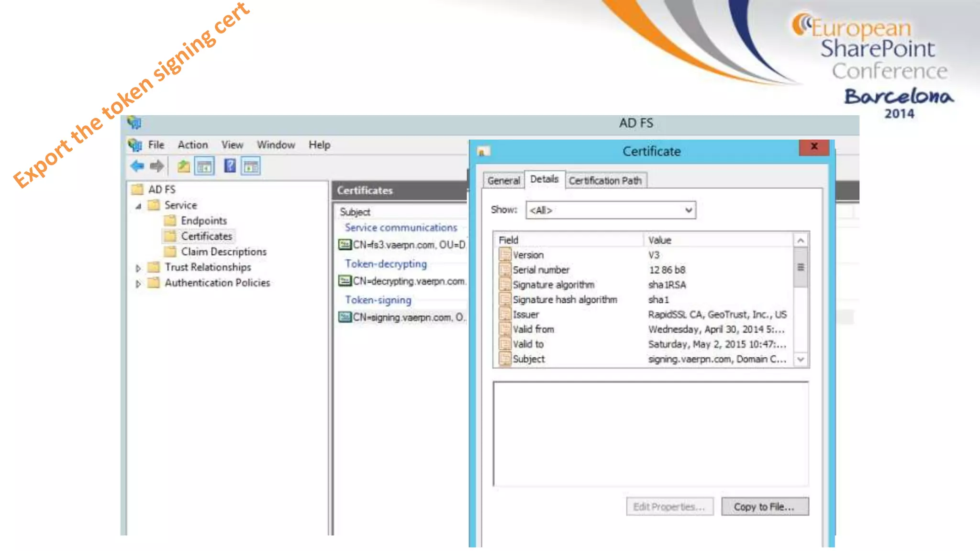This screenshot has width=980, height=551.
Task: Open the Action menu
Action: pyautogui.click(x=193, y=145)
